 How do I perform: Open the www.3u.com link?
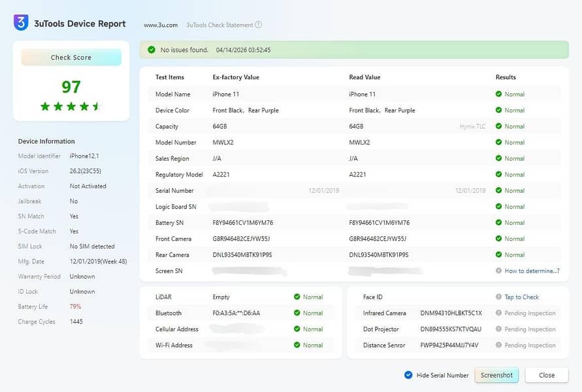pos(161,25)
